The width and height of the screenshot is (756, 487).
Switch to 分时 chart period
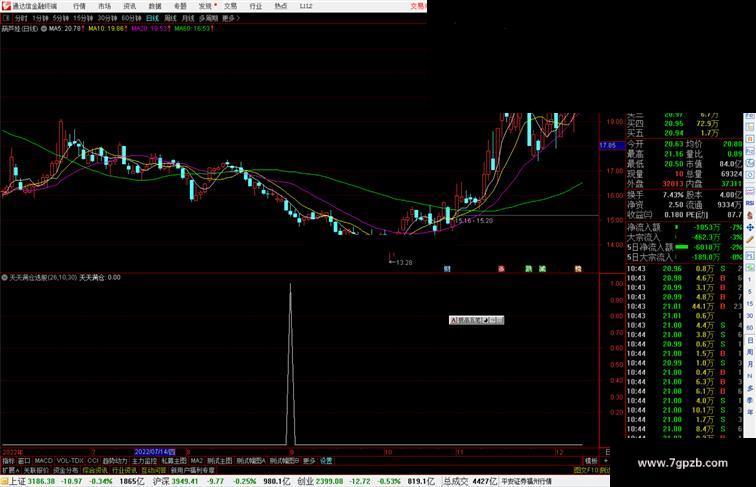point(21,18)
